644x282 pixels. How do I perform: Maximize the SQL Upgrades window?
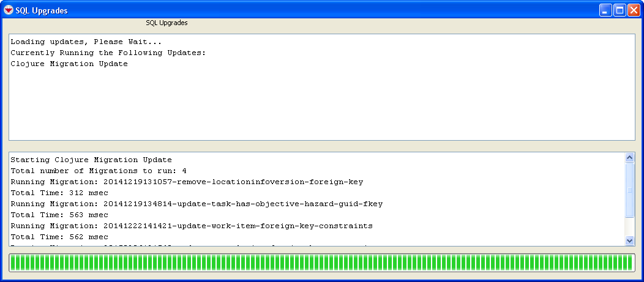(x=620, y=10)
